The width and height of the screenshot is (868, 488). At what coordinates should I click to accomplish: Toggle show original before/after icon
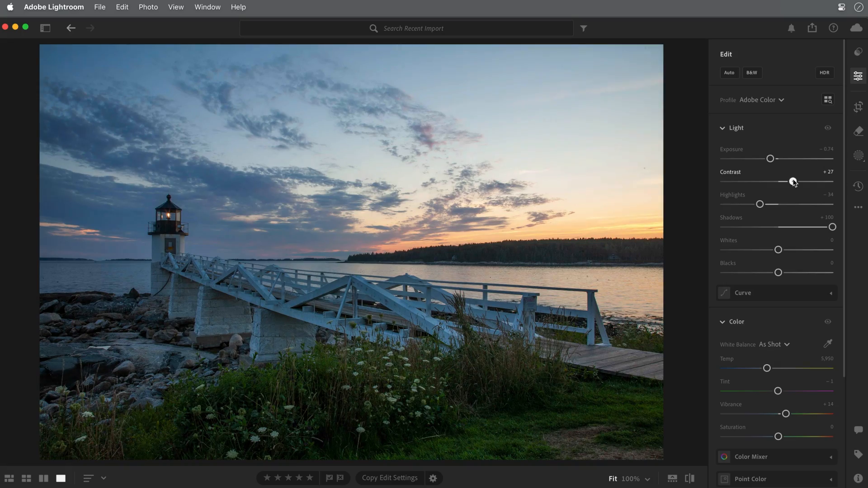pos(689,478)
